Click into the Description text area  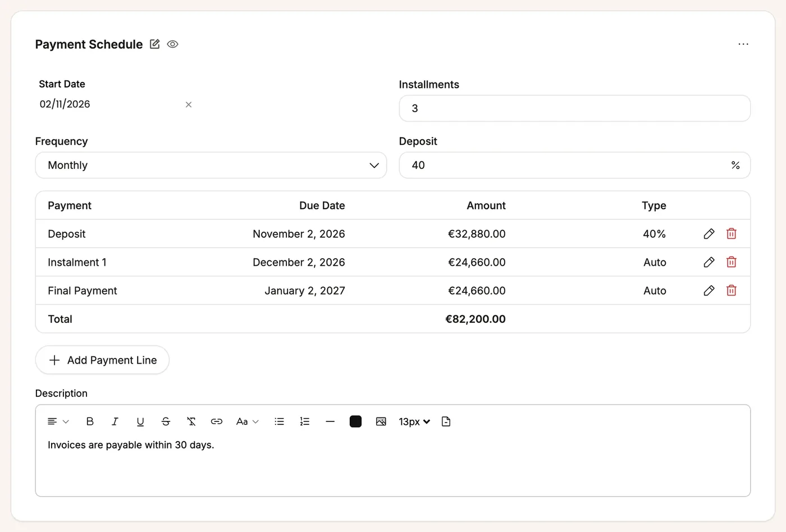click(393, 466)
